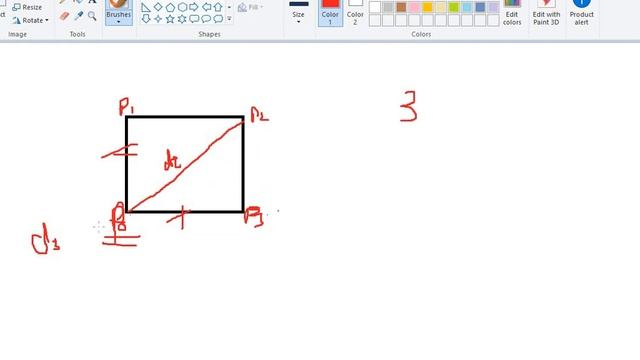Choose the pentagon shape
Image resolution: width=640 pixels, height=360 pixels.
coord(170,7)
